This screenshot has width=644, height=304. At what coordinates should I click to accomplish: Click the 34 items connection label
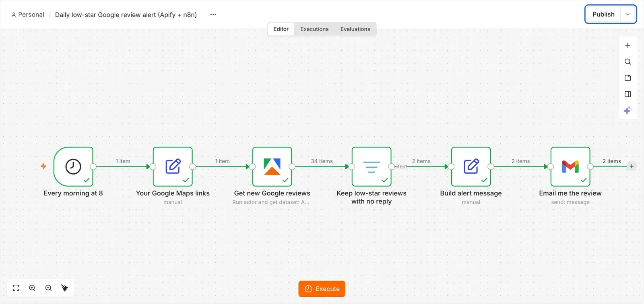pos(322,161)
